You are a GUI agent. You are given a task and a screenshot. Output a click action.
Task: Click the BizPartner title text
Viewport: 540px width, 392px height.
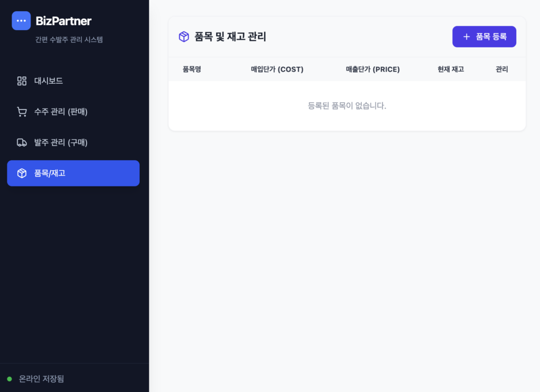point(63,21)
